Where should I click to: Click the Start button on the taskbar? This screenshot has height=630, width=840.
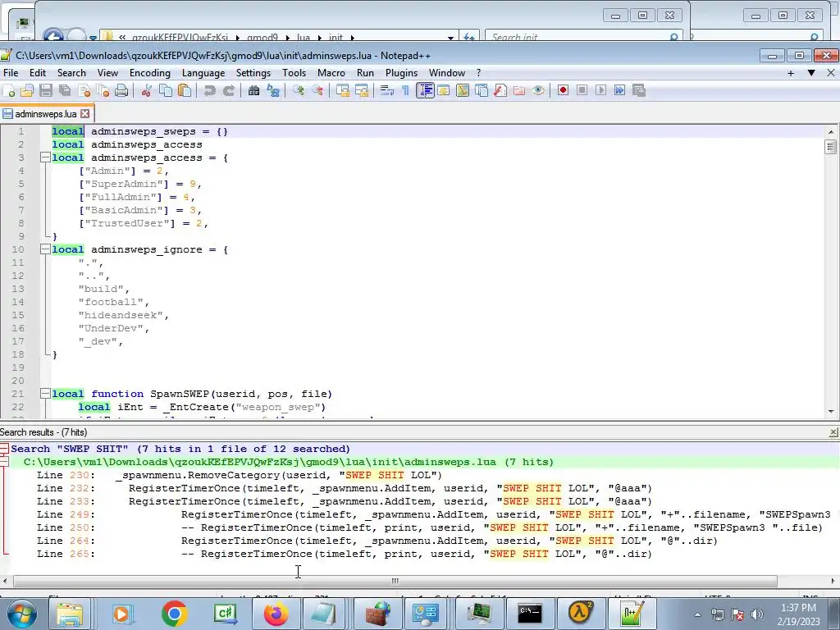click(21, 614)
